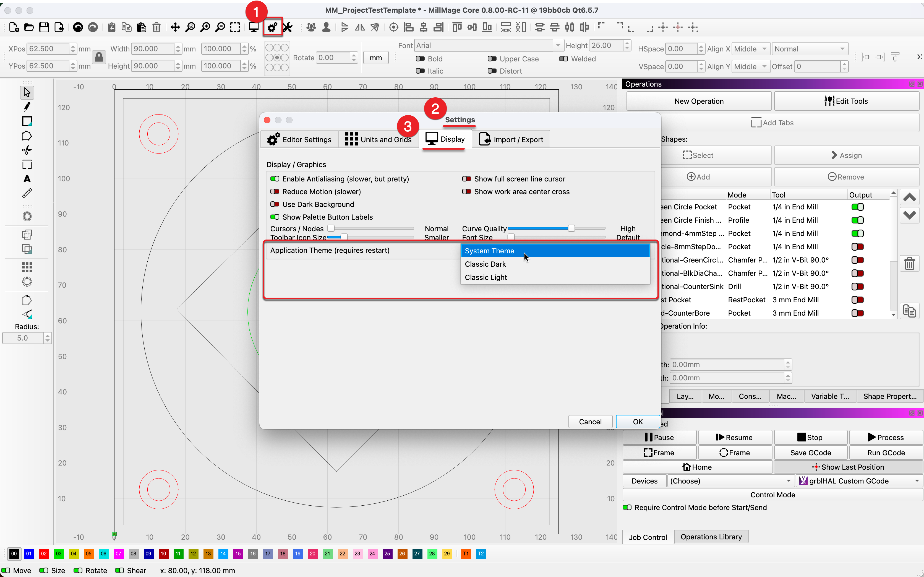Open the Operations Library tab
924x577 pixels.
click(x=711, y=537)
